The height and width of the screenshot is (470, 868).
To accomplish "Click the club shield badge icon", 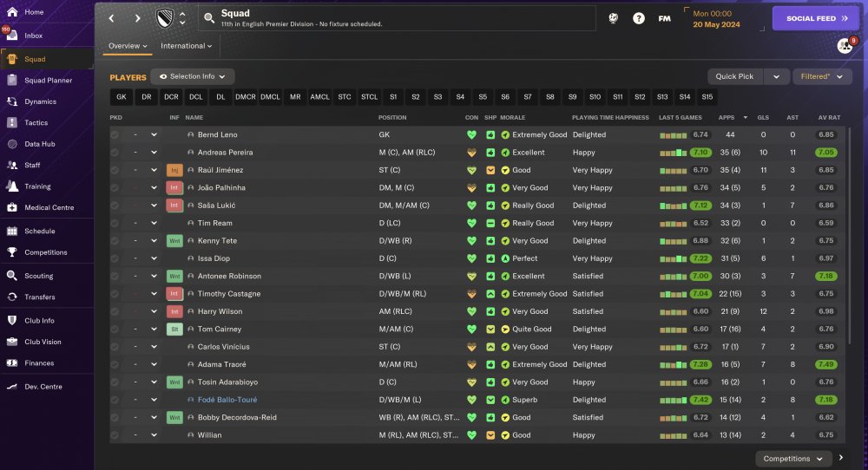I will point(165,18).
